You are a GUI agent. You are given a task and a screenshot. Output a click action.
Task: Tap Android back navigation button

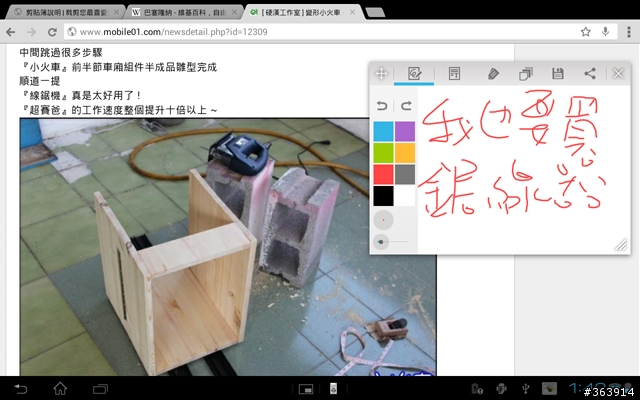point(20,389)
